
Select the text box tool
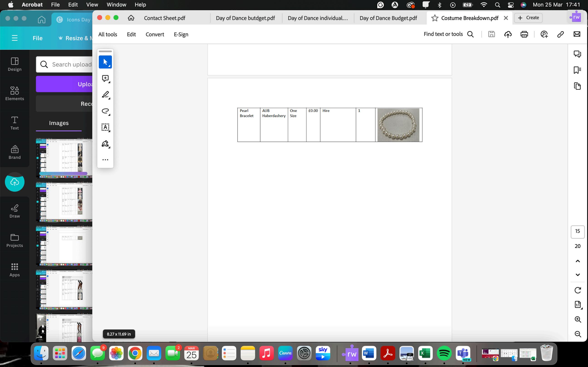[x=105, y=127]
